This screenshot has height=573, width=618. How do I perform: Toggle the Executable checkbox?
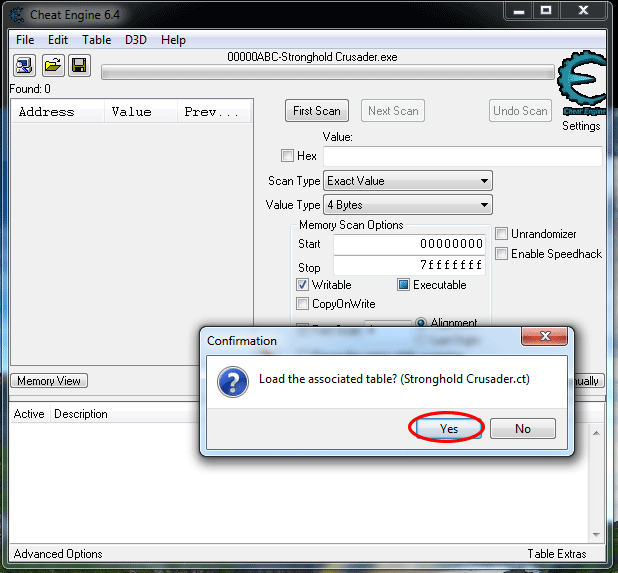[x=403, y=285]
